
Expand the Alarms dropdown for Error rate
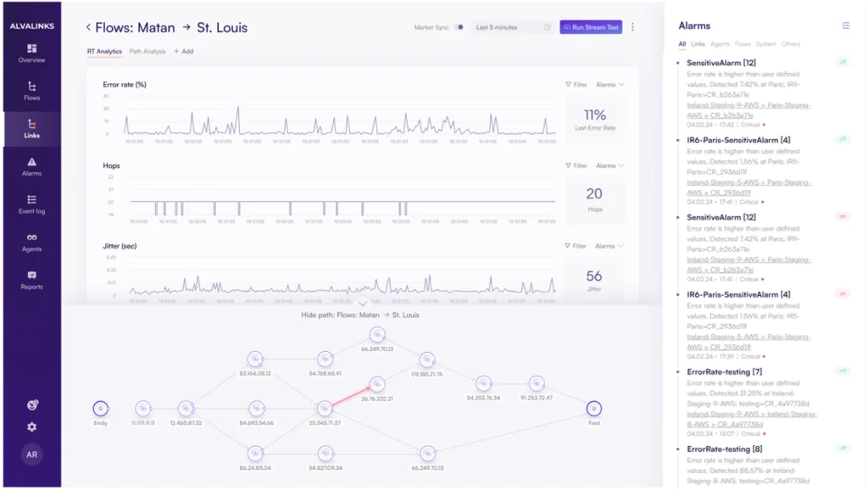pos(609,85)
